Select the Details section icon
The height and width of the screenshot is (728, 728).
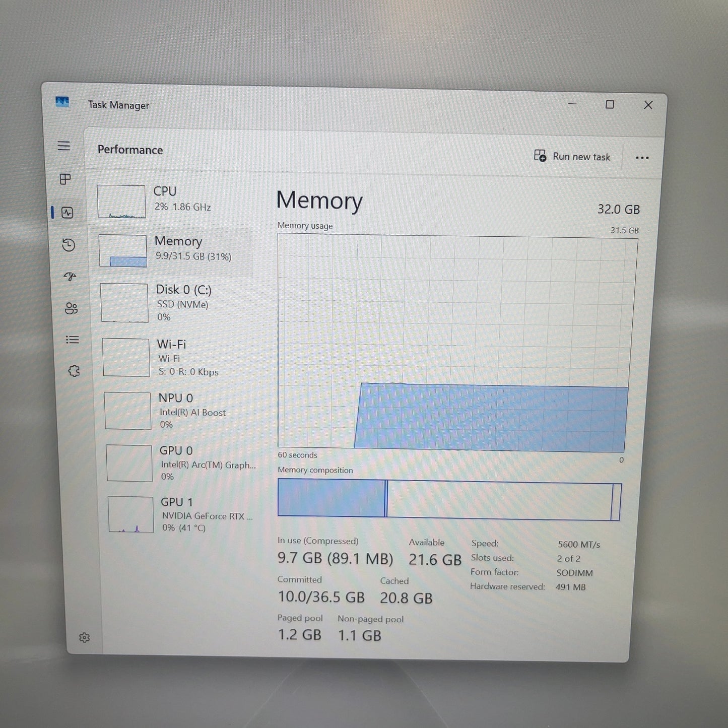coord(72,340)
